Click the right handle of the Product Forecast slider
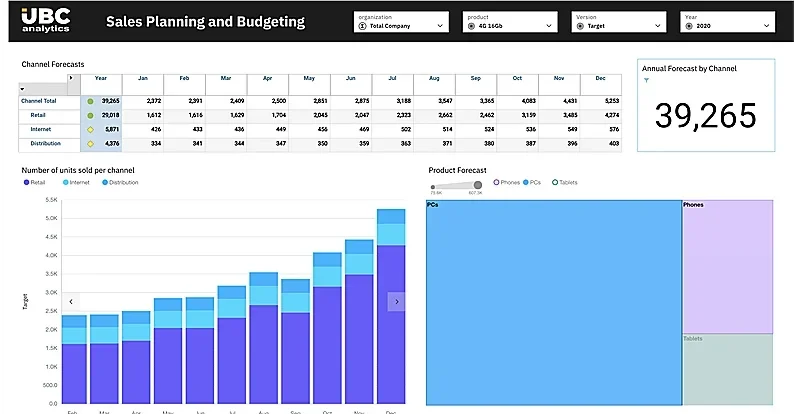796x414 pixels. click(478, 185)
